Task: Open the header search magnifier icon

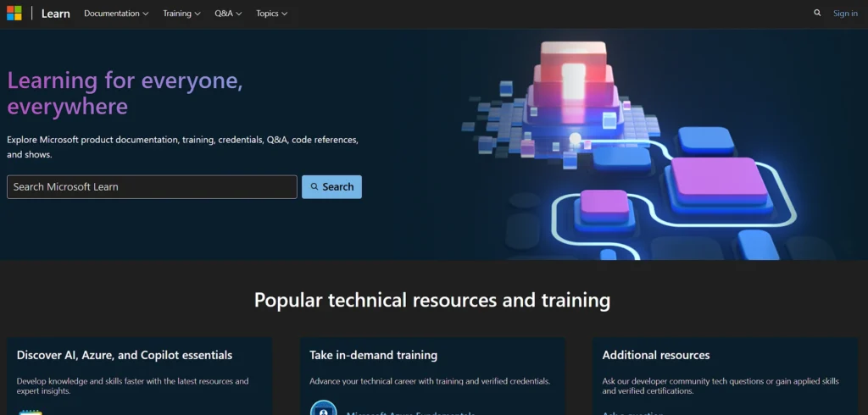Action: pos(817,13)
